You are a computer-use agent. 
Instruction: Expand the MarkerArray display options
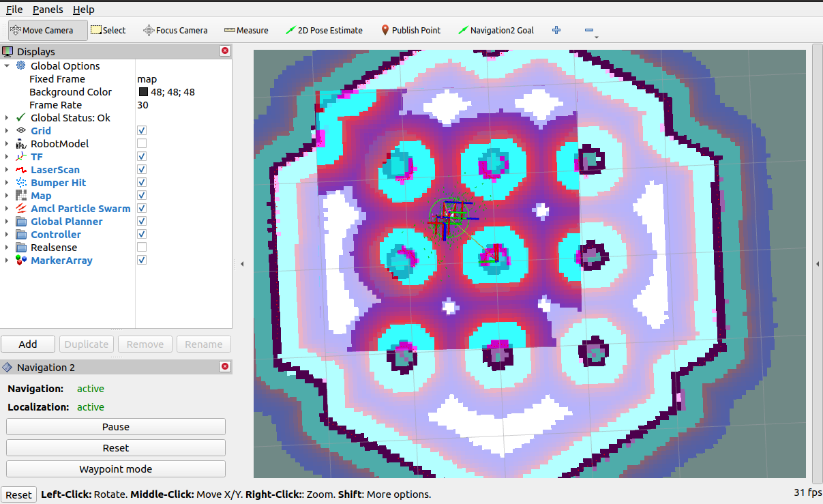pyautogui.click(x=6, y=260)
